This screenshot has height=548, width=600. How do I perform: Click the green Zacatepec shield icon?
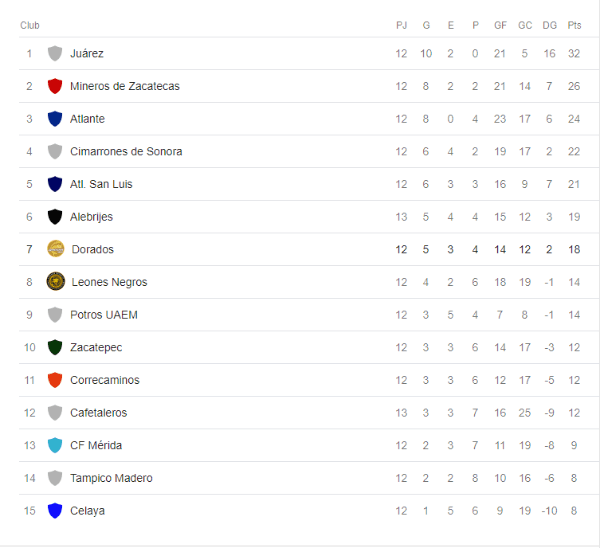pos(55,347)
